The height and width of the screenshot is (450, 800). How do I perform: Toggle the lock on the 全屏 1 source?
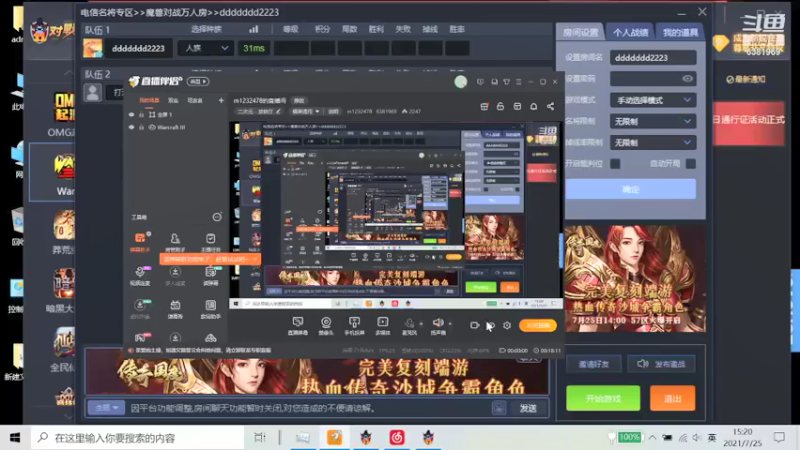[x=141, y=115]
